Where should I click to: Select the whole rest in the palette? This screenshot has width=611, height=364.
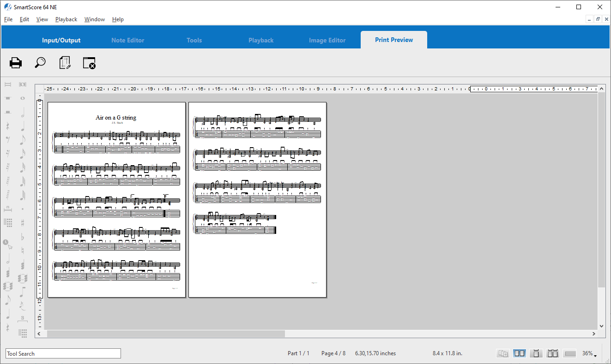point(8,98)
